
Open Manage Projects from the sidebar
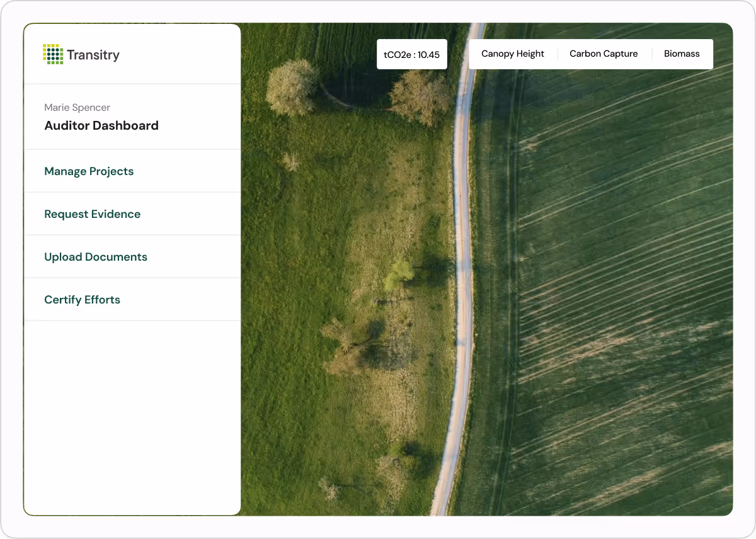pyautogui.click(x=88, y=171)
